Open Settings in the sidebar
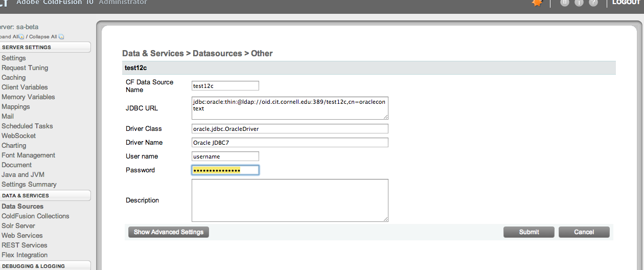 pyautogui.click(x=14, y=58)
